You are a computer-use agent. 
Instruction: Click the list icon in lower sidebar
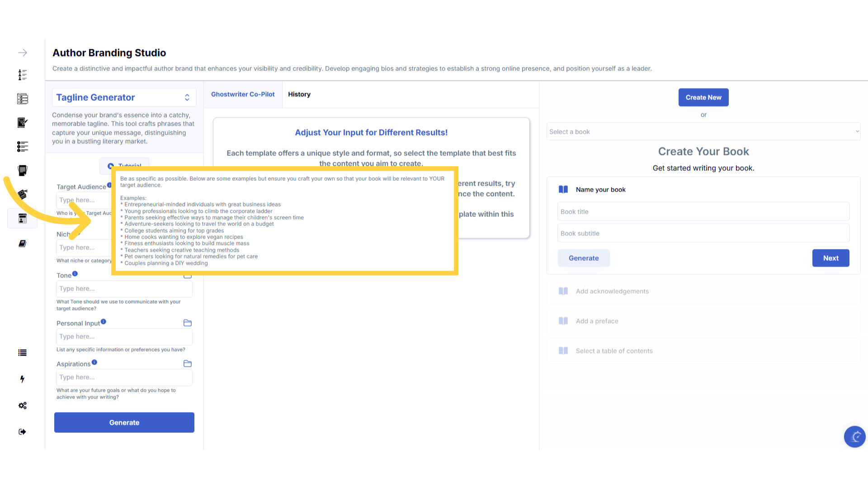click(22, 353)
